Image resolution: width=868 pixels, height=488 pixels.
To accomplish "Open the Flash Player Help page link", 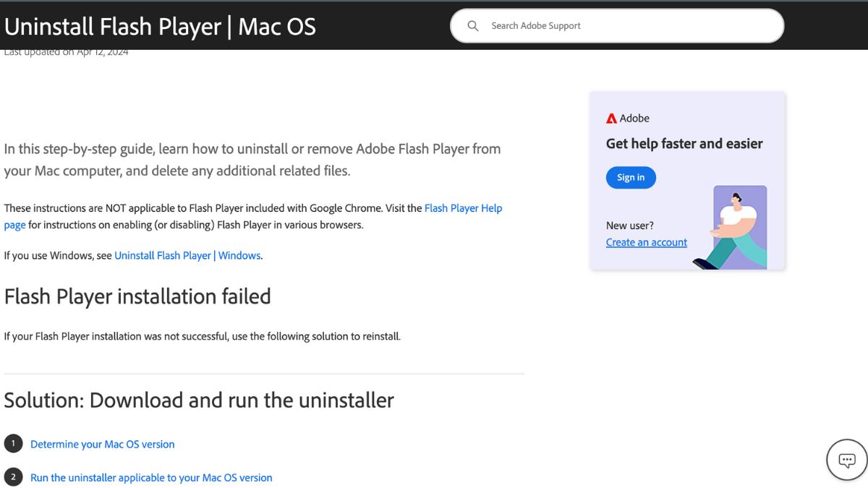I will click(464, 207).
